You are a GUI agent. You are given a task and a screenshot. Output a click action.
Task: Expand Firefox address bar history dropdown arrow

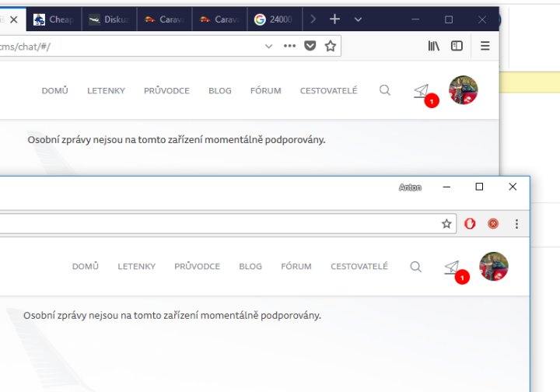[x=269, y=46]
